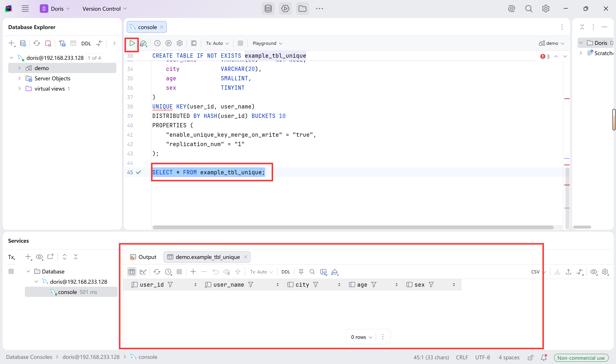Click the green Execute run button
This screenshot has height=364, width=616.
(132, 43)
